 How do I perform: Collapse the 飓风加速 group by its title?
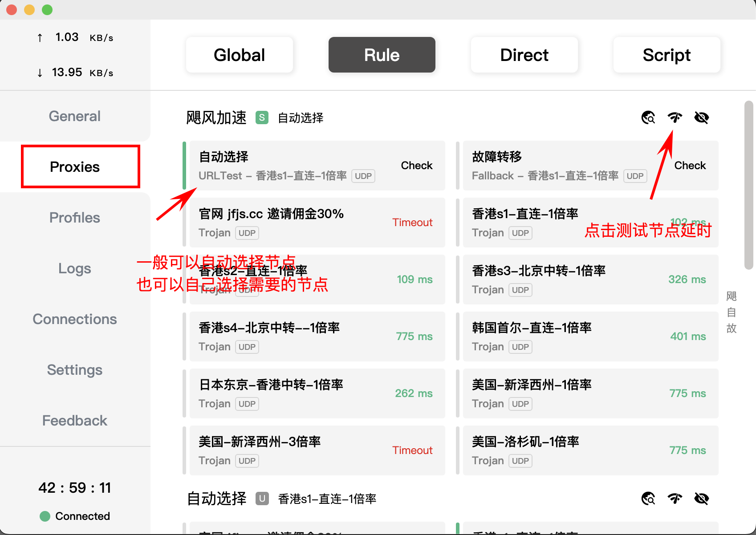216,118
